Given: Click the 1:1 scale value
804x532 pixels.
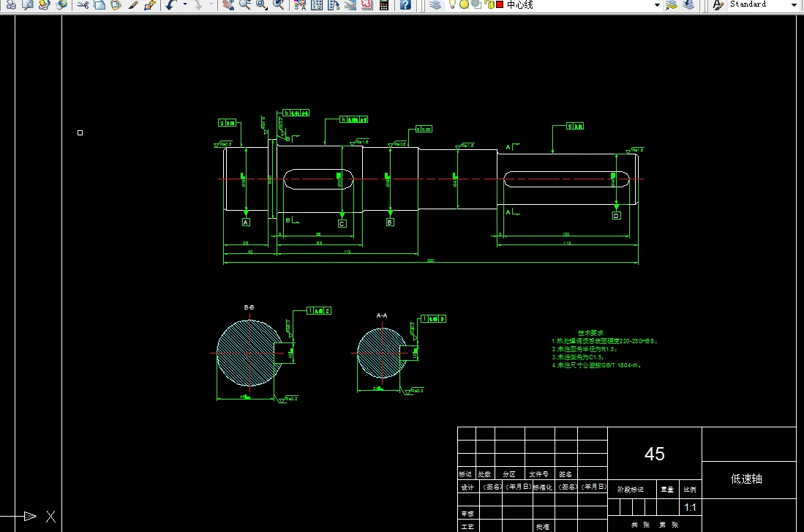Looking at the screenshot, I should [x=690, y=507].
